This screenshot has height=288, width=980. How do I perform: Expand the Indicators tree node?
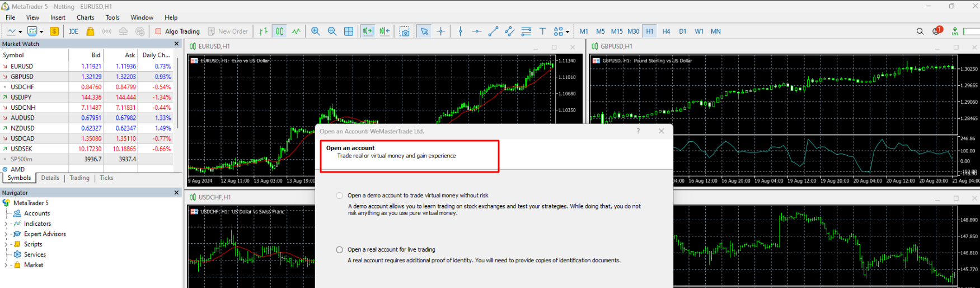(x=6, y=224)
